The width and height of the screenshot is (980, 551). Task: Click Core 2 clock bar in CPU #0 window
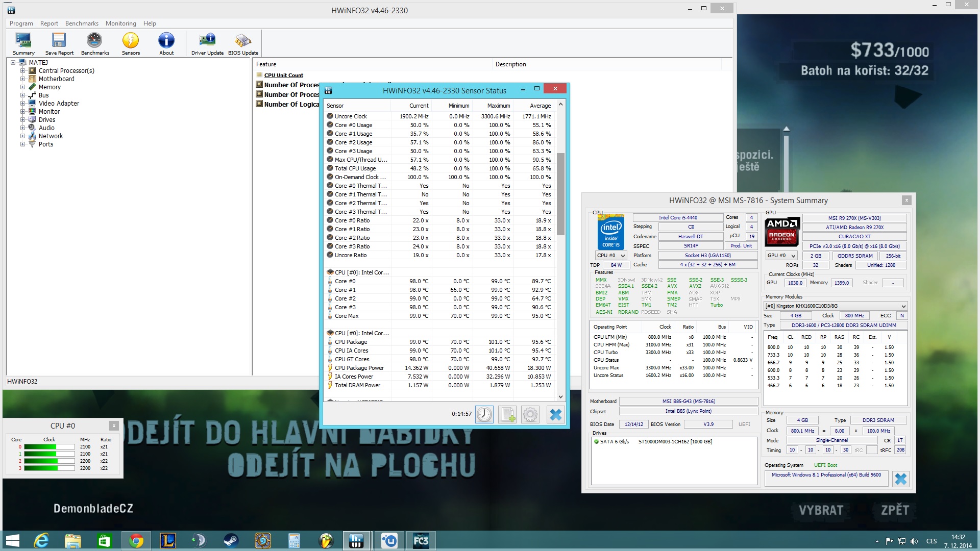tap(49, 461)
